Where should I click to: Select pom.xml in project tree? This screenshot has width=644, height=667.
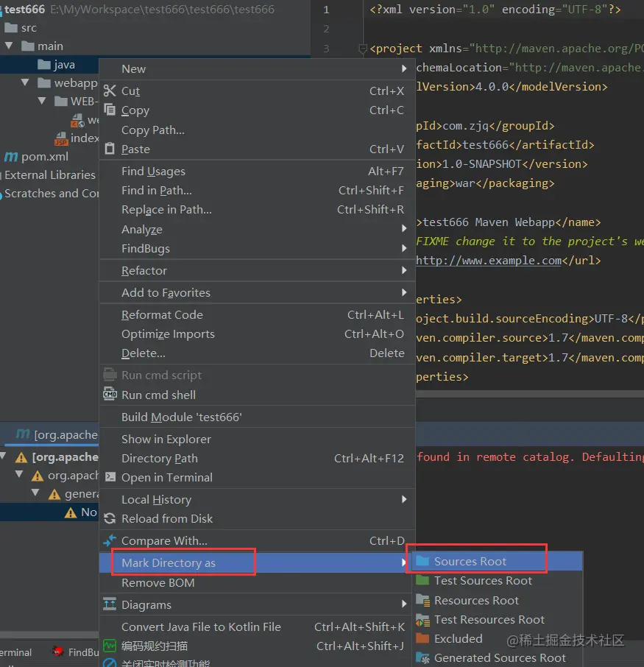coord(45,157)
